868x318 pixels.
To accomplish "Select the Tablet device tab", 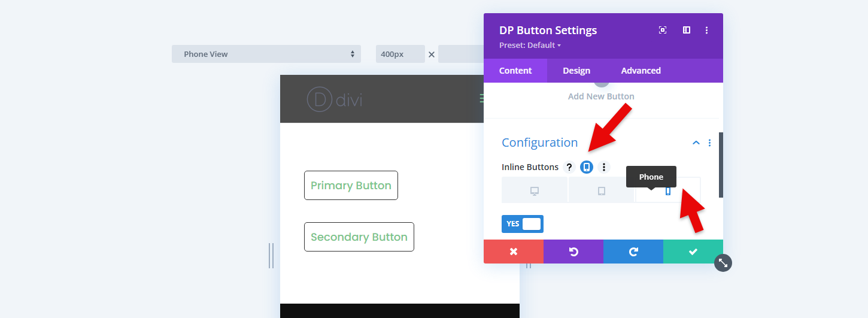I will pos(601,190).
